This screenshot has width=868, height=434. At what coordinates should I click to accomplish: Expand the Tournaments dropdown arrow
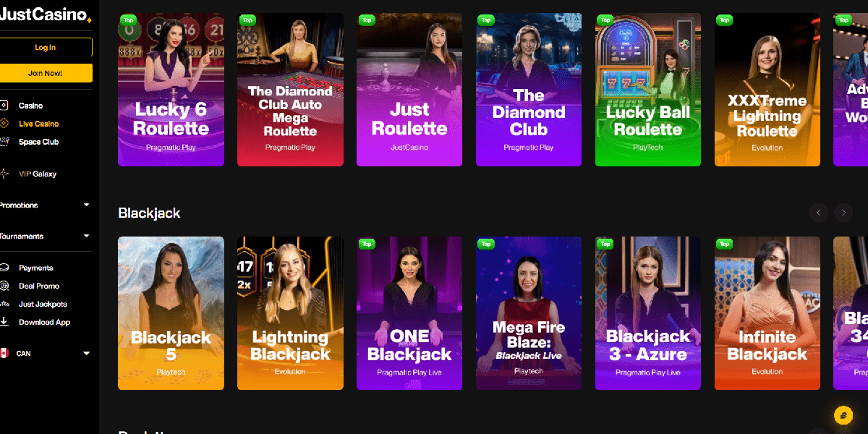coord(86,237)
